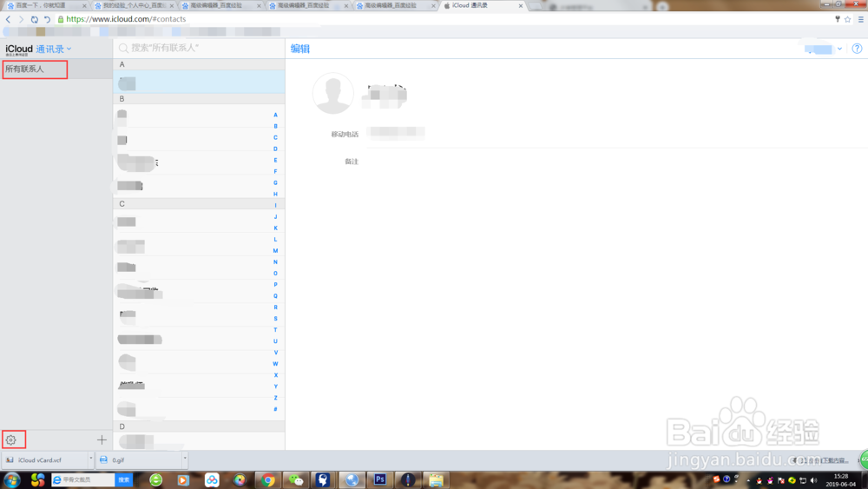The width and height of the screenshot is (868, 489).
Task: Click the rocket taskbar icon
Action: (408, 479)
